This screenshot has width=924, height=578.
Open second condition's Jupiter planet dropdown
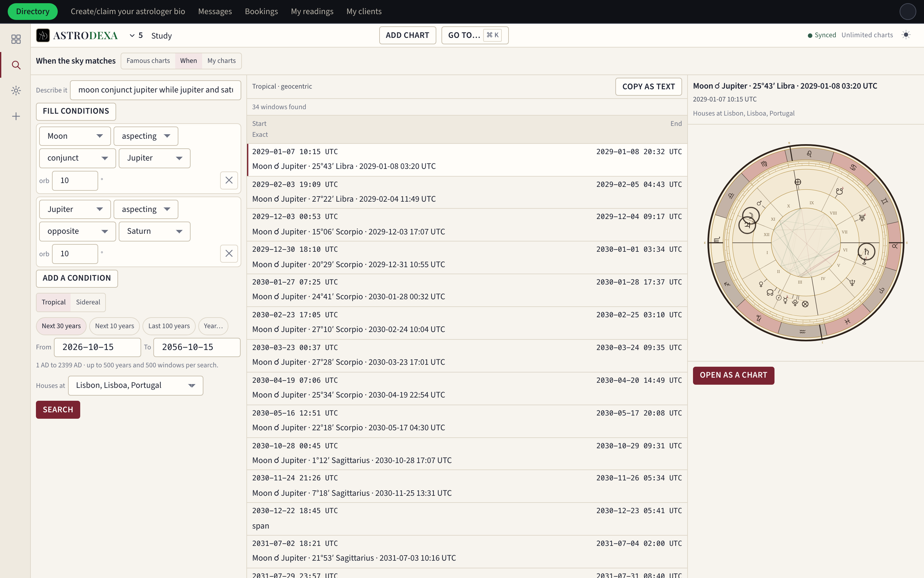point(75,209)
